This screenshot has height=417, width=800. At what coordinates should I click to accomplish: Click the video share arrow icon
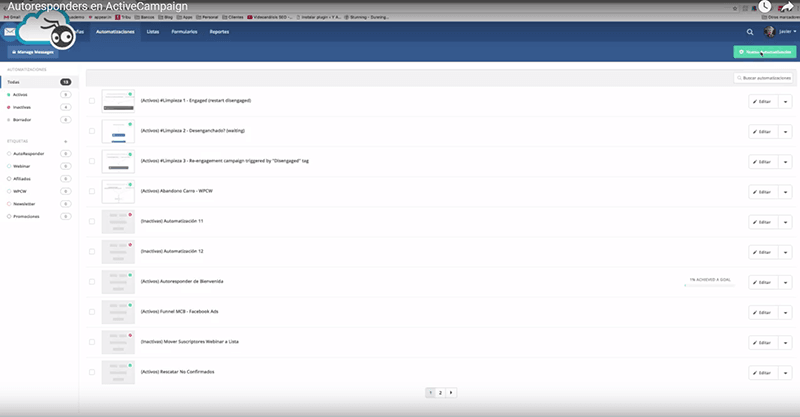(x=787, y=6)
